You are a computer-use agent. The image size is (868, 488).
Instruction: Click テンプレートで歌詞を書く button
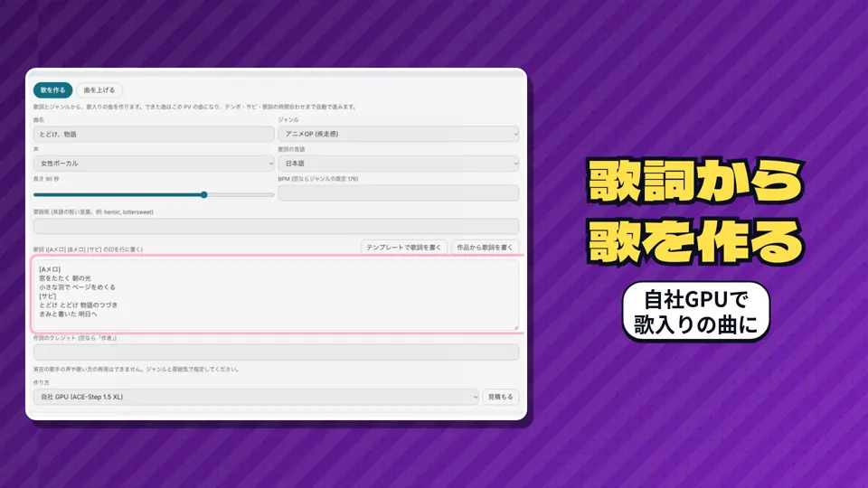403,248
